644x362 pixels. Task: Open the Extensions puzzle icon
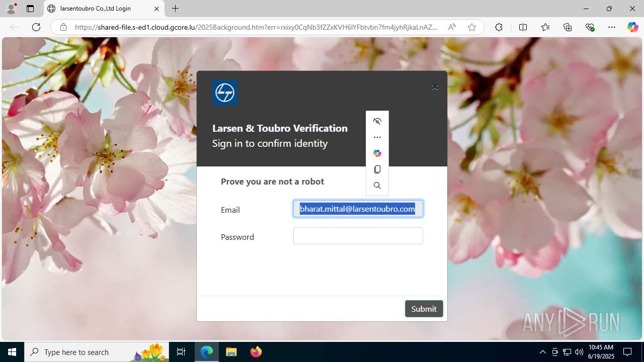pos(499,27)
